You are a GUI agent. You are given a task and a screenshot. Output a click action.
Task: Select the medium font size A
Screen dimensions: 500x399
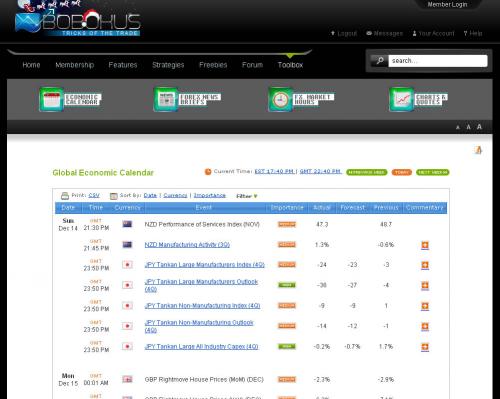pyautogui.click(x=468, y=127)
